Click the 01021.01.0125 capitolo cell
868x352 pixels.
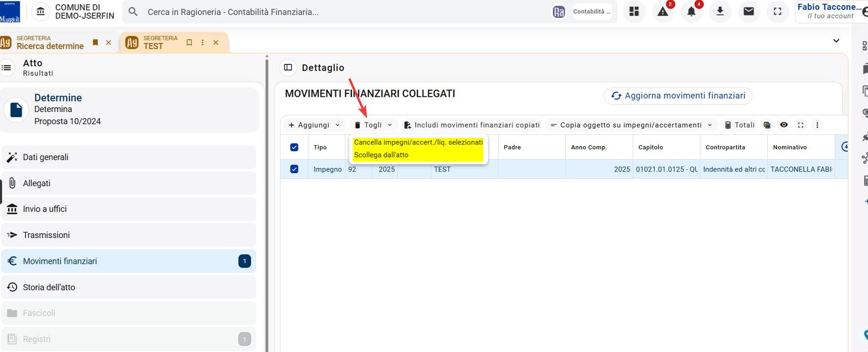tap(667, 169)
